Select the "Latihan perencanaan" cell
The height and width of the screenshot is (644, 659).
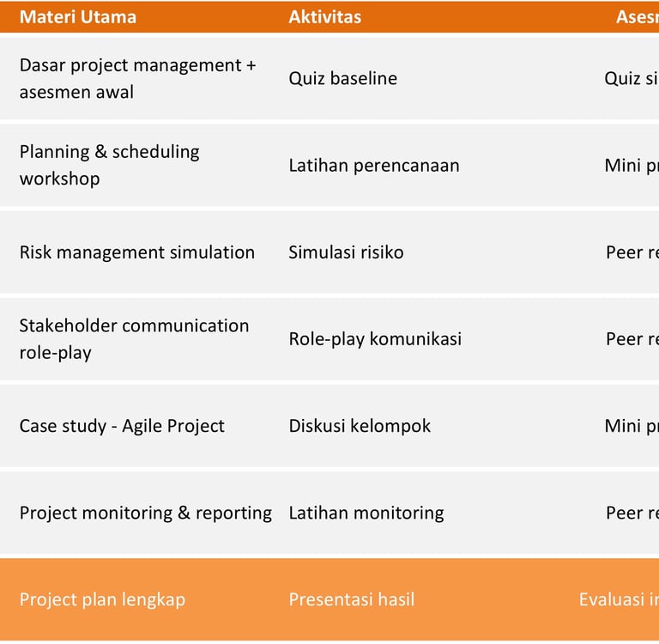[373, 165]
